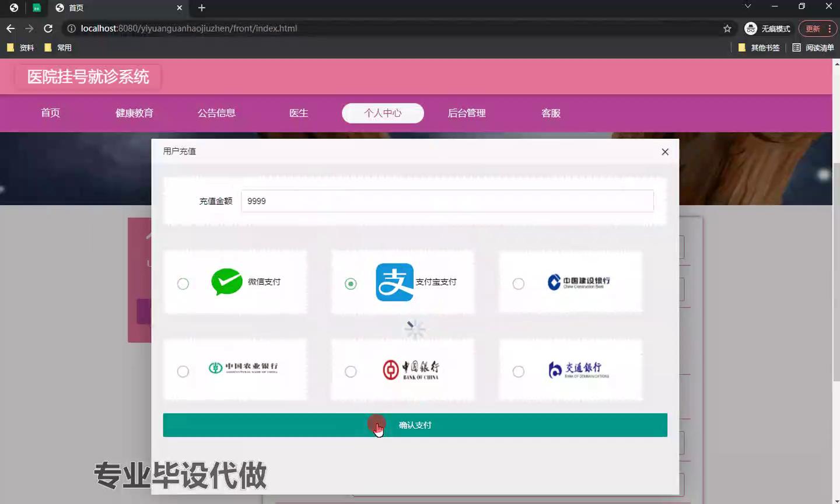Select the 中国建设银行 radio button

point(518,284)
